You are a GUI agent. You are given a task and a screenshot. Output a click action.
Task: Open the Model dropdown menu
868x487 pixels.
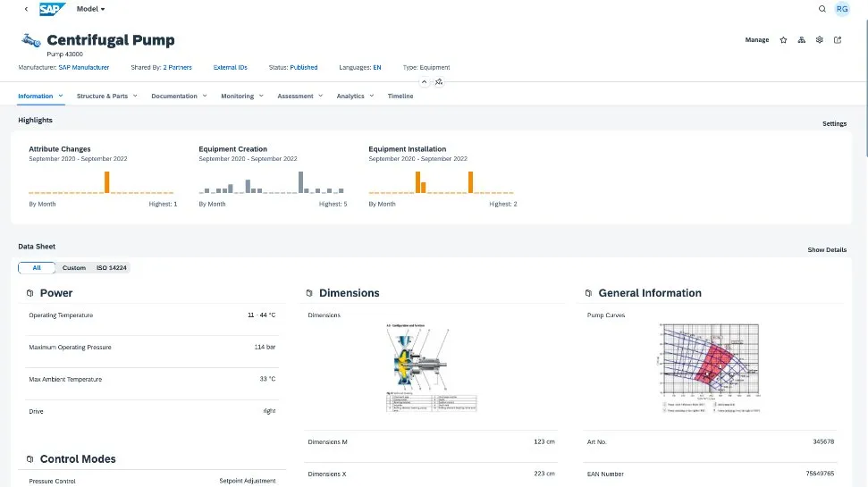pyautogui.click(x=90, y=9)
